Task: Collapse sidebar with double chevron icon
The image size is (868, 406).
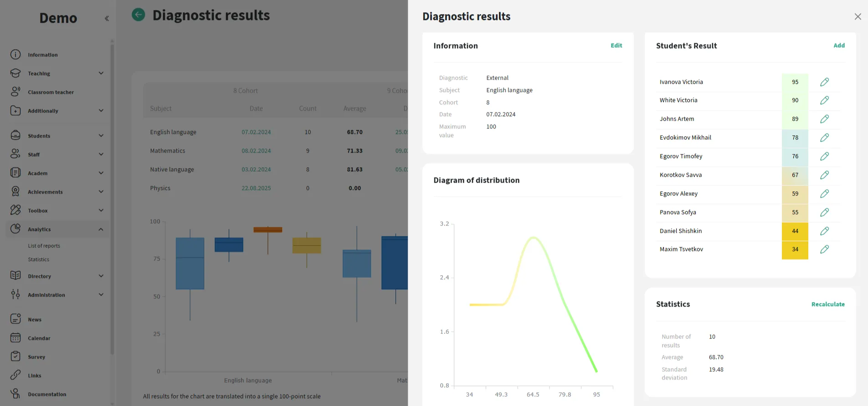Action: (107, 19)
